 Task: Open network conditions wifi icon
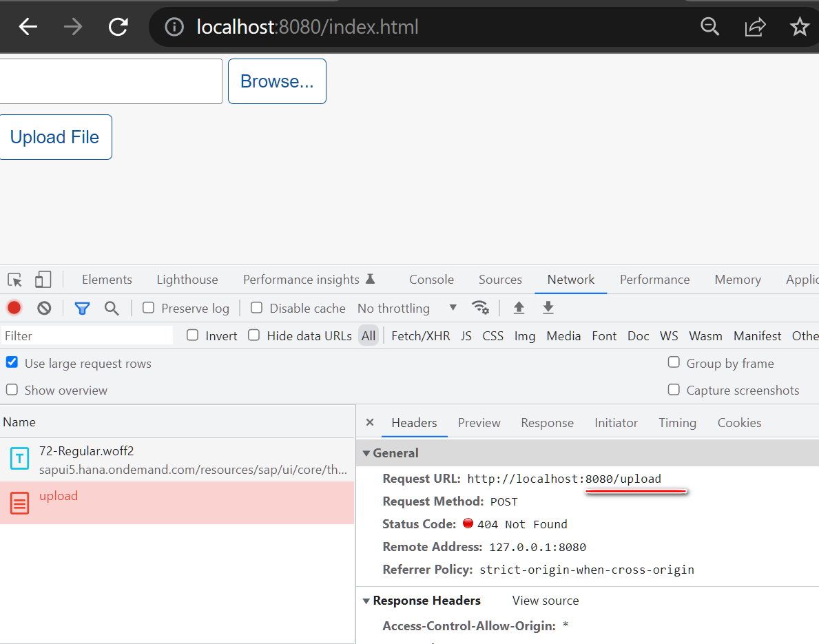pyautogui.click(x=480, y=308)
